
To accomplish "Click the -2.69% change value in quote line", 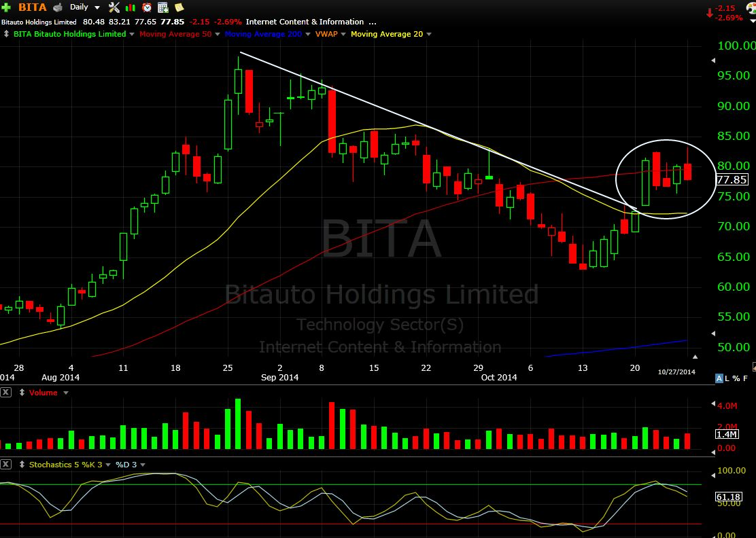I will (227, 22).
